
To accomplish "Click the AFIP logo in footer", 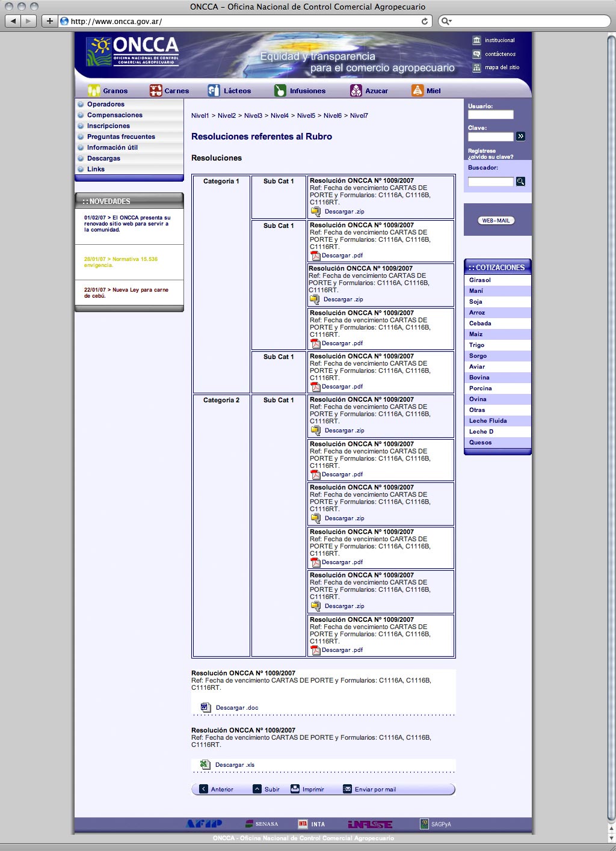I will point(205,824).
